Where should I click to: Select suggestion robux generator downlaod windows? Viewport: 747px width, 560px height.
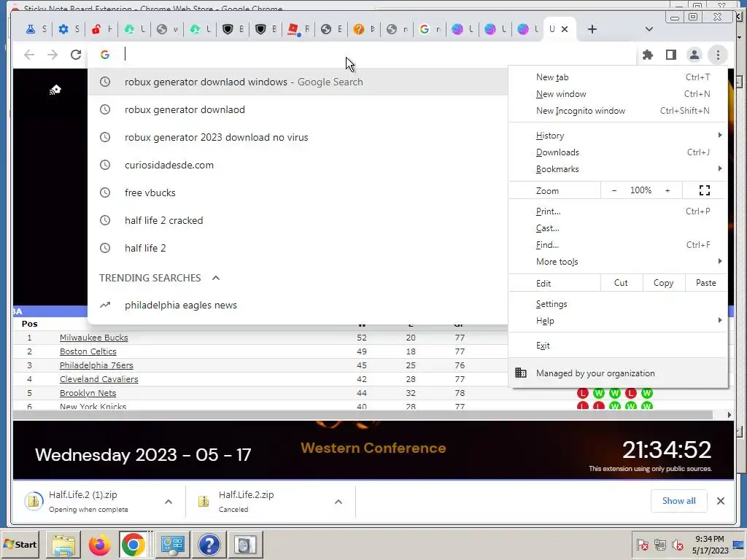click(x=298, y=82)
